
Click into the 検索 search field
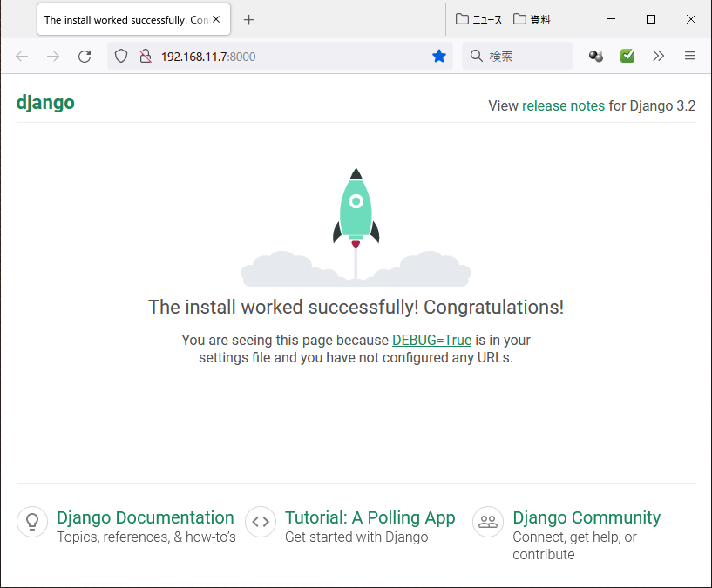tap(518, 56)
